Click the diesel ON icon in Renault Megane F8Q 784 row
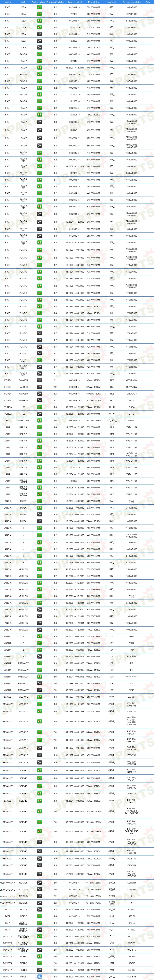The image size is (154, 980). click(39, 748)
